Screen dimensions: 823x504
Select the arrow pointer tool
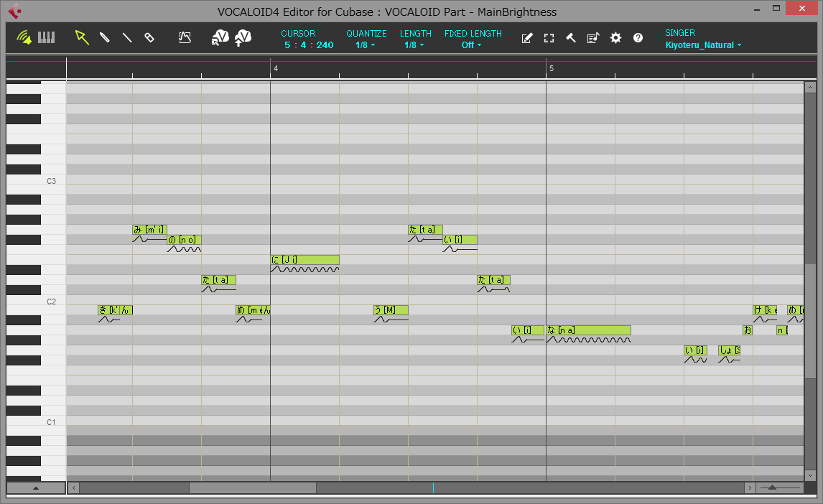(81, 37)
